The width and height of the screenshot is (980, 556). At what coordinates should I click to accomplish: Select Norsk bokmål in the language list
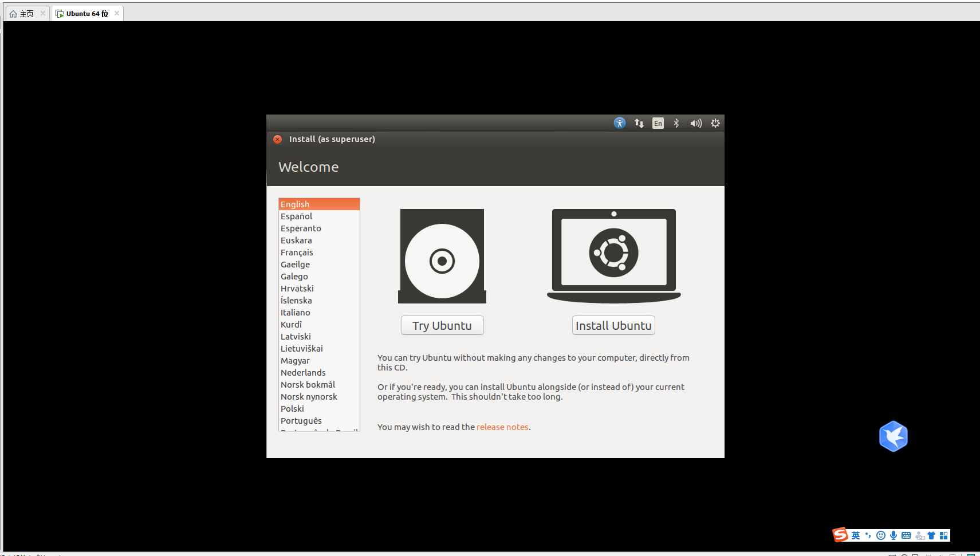[x=319, y=385]
